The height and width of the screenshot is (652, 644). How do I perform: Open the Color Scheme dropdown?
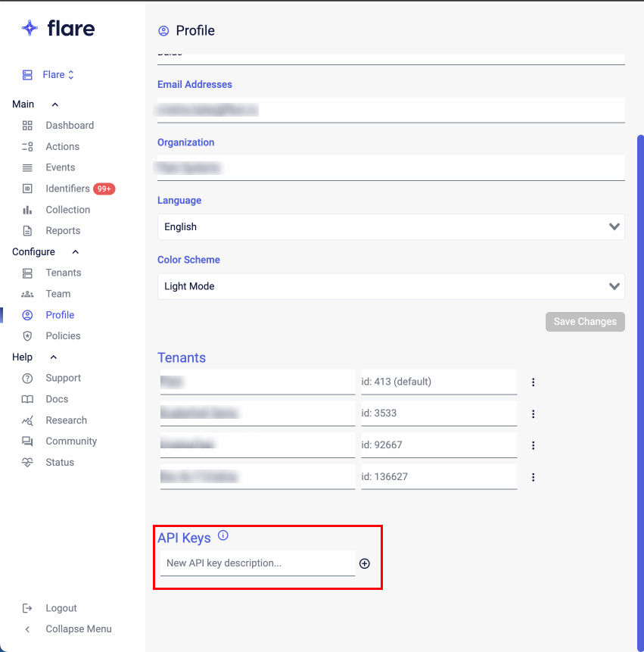390,287
